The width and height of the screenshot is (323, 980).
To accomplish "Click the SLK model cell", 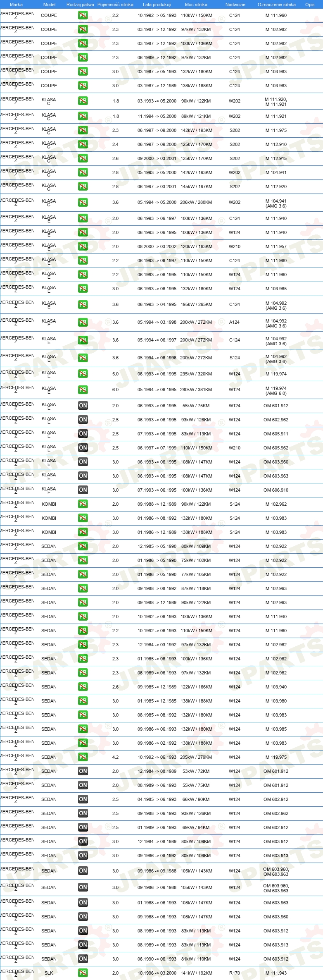I will tap(49, 973).
